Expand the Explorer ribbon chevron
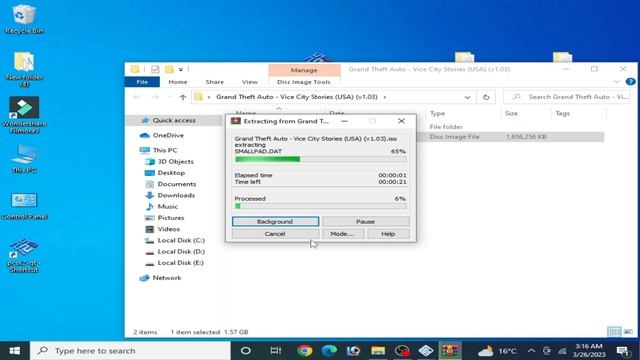This screenshot has width=640, height=360. point(616,82)
